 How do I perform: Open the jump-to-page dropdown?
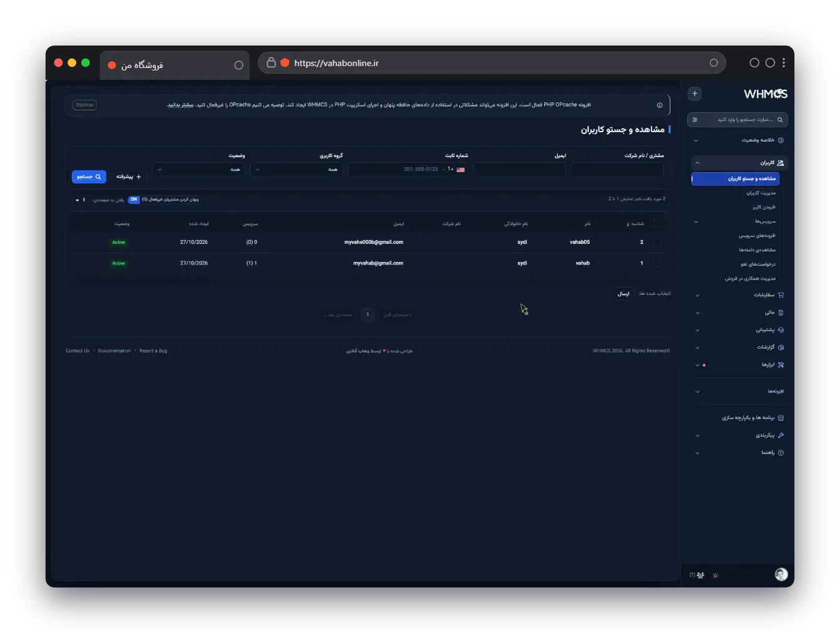(81, 200)
